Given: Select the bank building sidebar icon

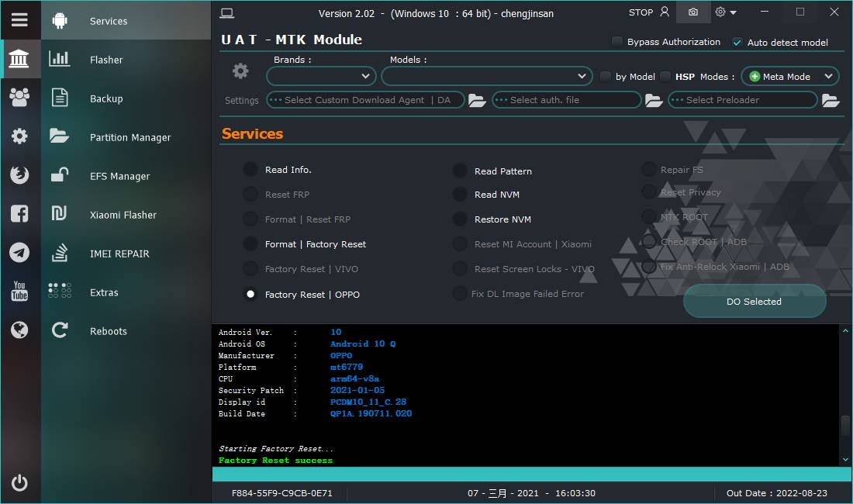Looking at the screenshot, I should [x=19, y=59].
